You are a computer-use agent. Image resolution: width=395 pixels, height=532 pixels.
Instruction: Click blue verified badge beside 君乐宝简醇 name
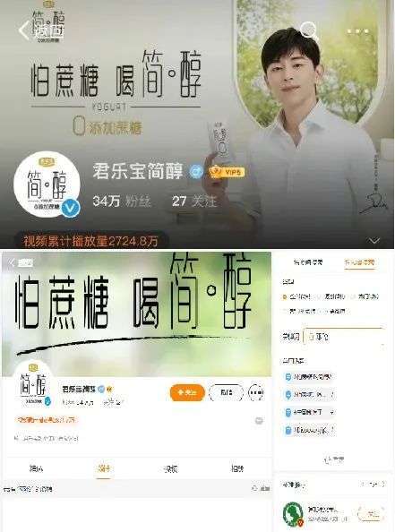[196, 171]
